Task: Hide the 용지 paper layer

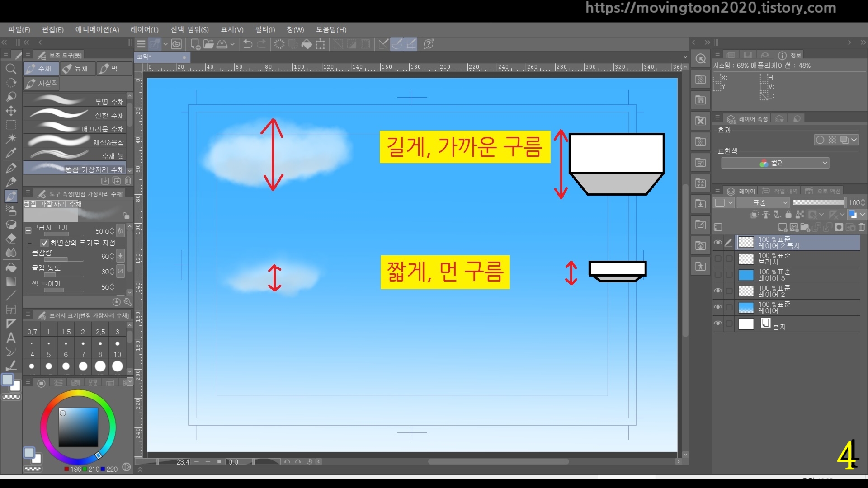Action: tap(717, 324)
